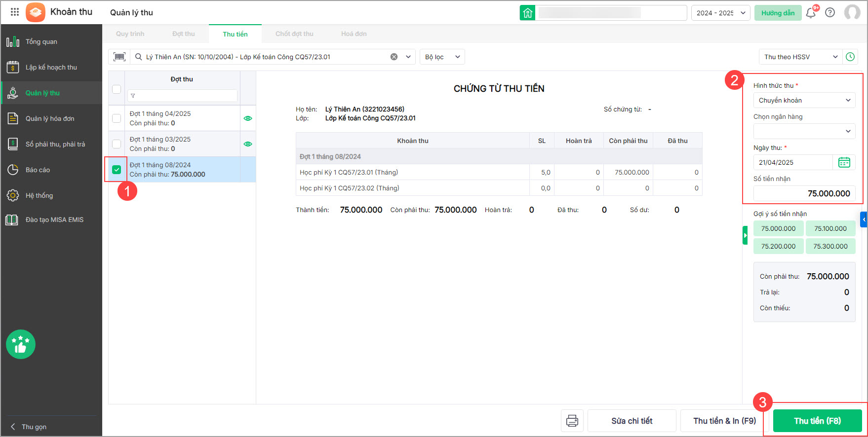Image resolution: width=868 pixels, height=437 pixels.
Task: Pick suggested amount 75.100.000
Action: [x=830, y=228]
